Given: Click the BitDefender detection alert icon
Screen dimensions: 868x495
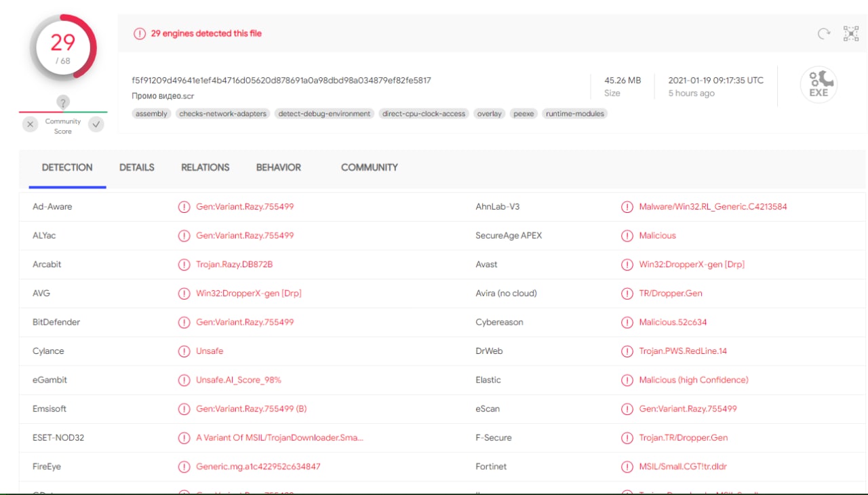Looking at the screenshot, I should 184,322.
